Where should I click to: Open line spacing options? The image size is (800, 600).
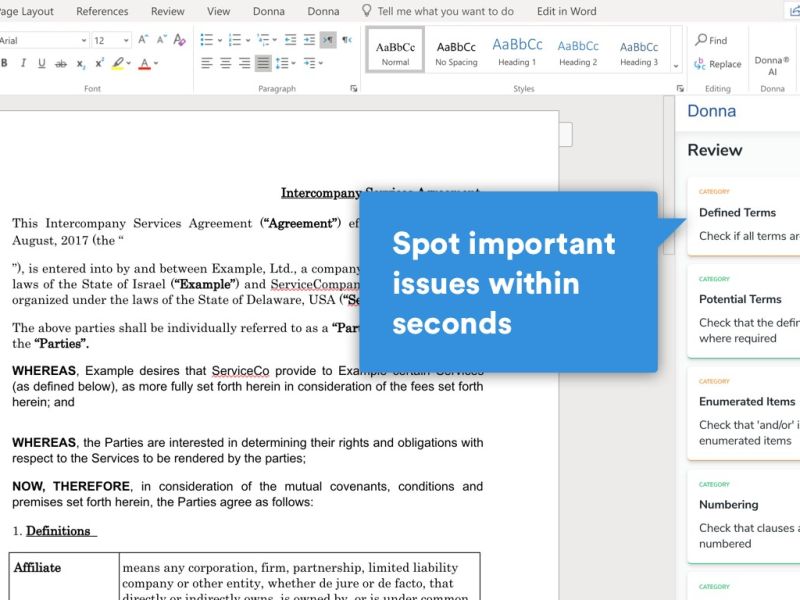(285, 63)
